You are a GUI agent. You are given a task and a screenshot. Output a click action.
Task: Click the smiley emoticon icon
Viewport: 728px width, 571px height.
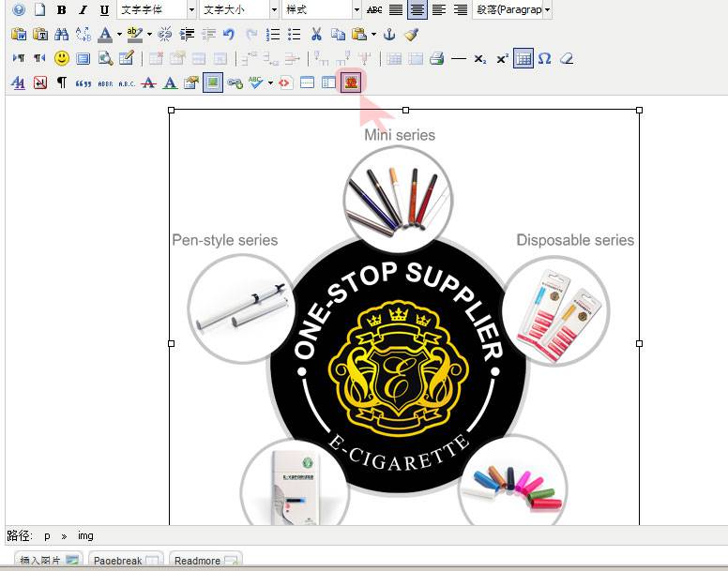tap(62, 58)
